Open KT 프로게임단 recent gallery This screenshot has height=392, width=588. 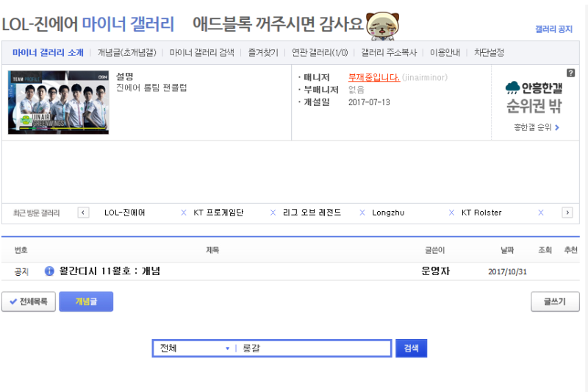pyautogui.click(x=218, y=213)
